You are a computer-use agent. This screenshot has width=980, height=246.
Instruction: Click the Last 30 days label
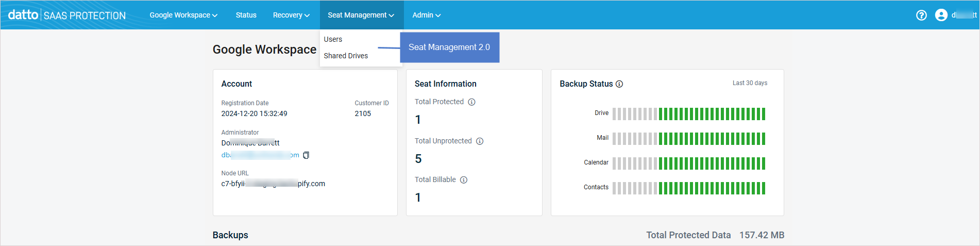pyautogui.click(x=750, y=83)
